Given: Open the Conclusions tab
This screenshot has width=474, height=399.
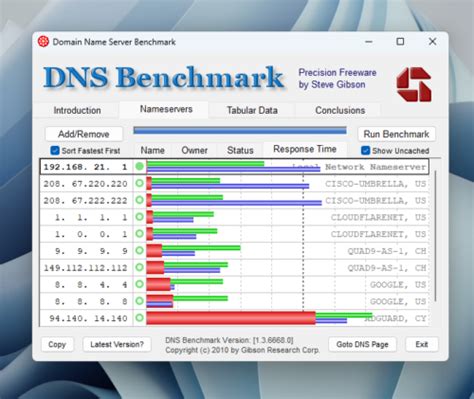Looking at the screenshot, I should [x=340, y=110].
